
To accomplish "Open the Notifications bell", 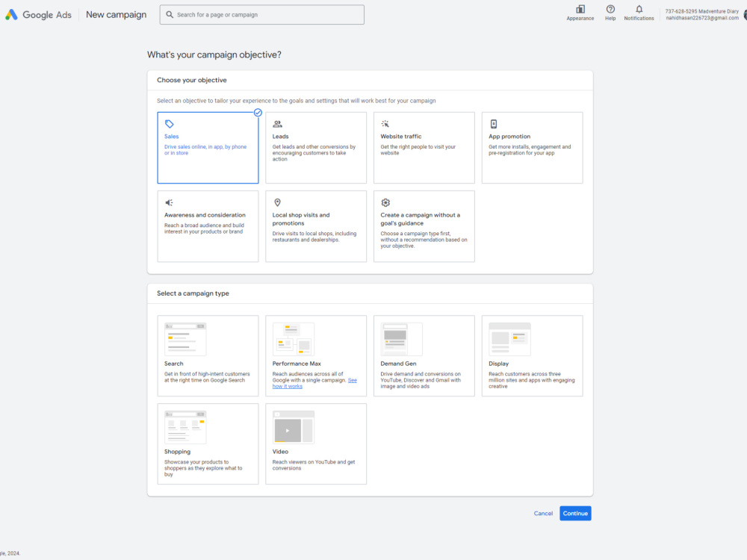I will pos(639,9).
